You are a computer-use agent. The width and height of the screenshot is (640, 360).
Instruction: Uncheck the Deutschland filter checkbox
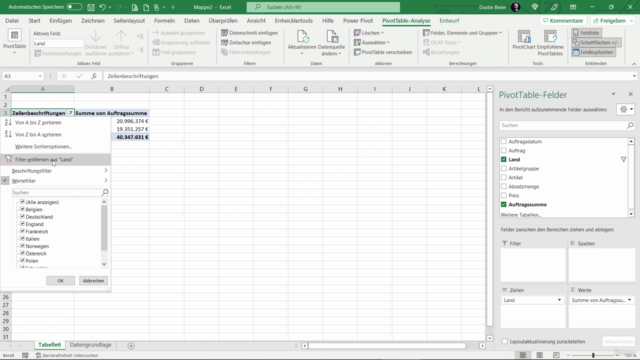tap(22, 216)
